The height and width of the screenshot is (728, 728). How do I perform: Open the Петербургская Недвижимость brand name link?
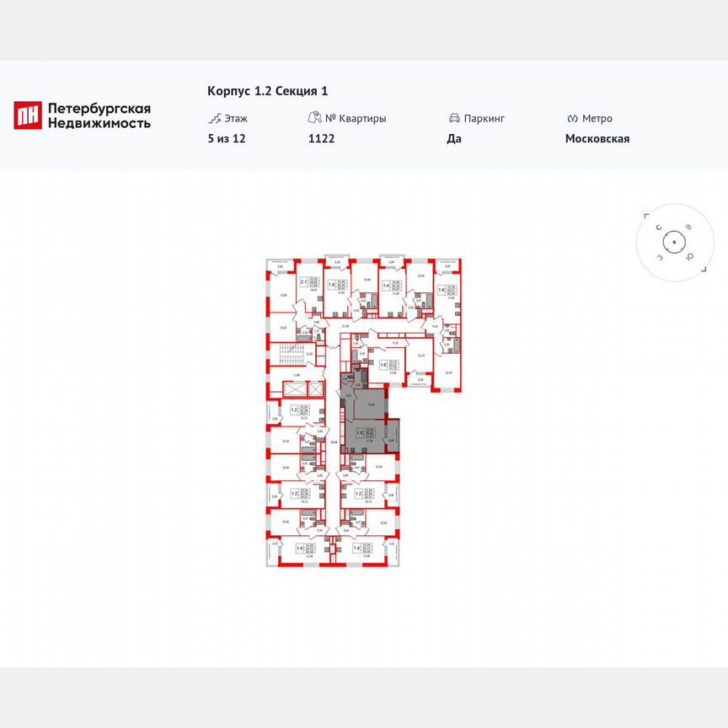click(99, 115)
